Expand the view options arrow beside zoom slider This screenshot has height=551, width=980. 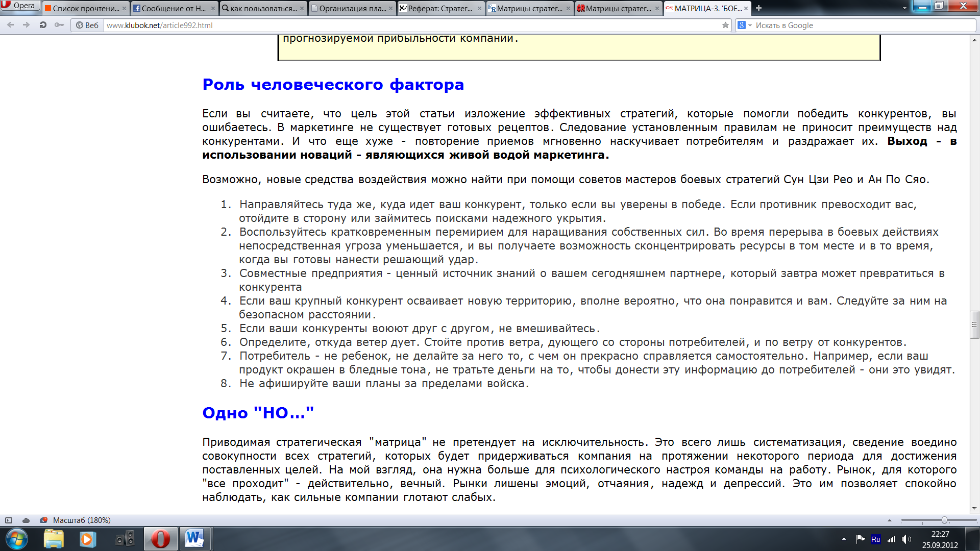pyautogui.click(x=890, y=520)
